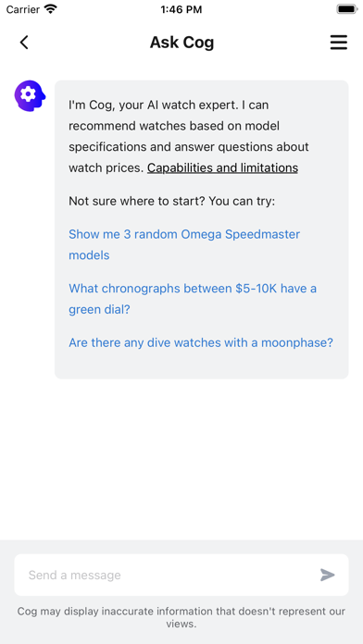Go back using the left chevron
363x644 pixels.
24,43
